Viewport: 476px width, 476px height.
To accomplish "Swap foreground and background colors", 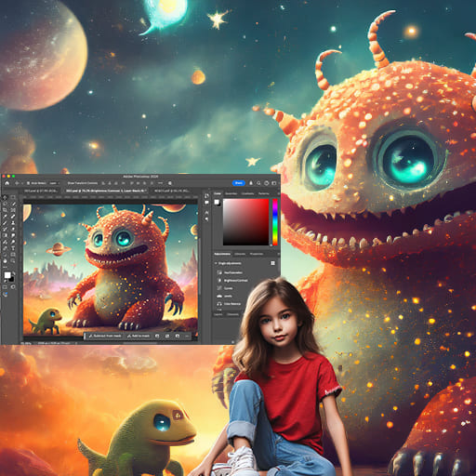I will click(x=13, y=273).
